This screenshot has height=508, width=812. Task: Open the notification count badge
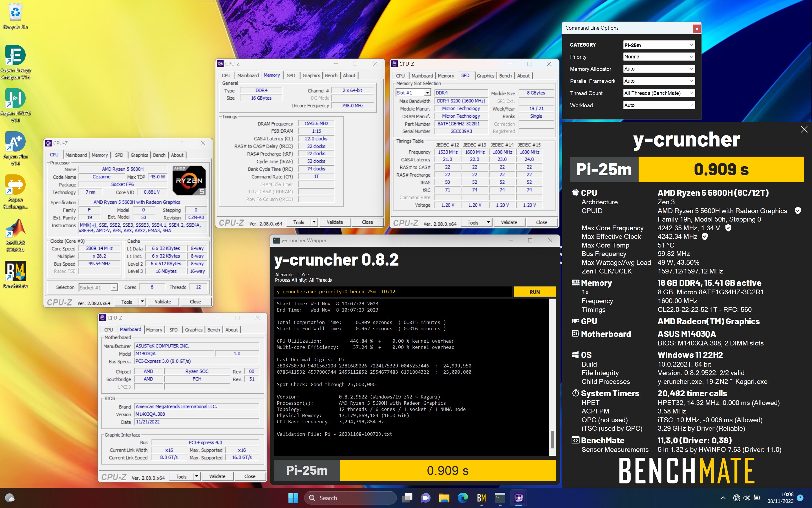pyautogui.click(x=800, y=498)
